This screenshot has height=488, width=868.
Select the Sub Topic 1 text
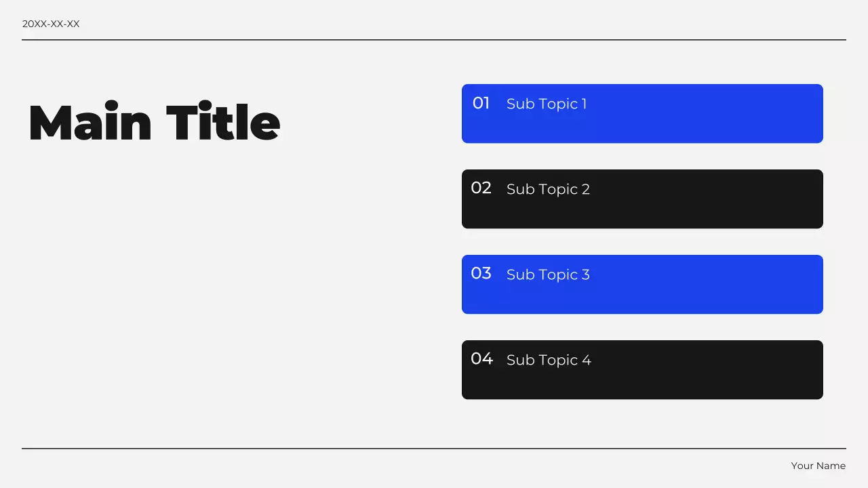[547, 104]
